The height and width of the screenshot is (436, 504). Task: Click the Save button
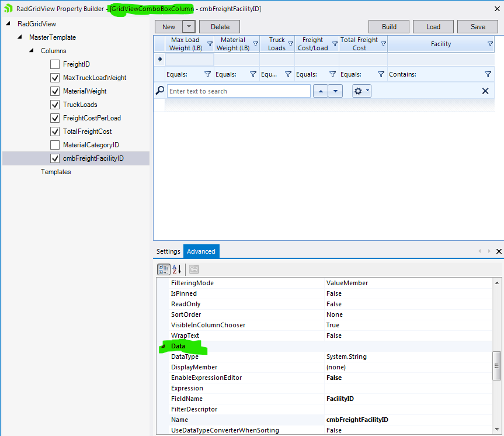pos(478,27)
